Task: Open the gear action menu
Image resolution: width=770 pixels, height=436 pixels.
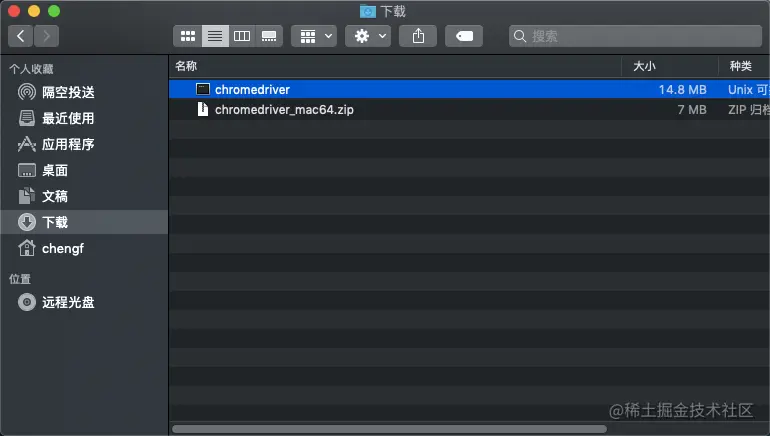Action: (368, 36)
